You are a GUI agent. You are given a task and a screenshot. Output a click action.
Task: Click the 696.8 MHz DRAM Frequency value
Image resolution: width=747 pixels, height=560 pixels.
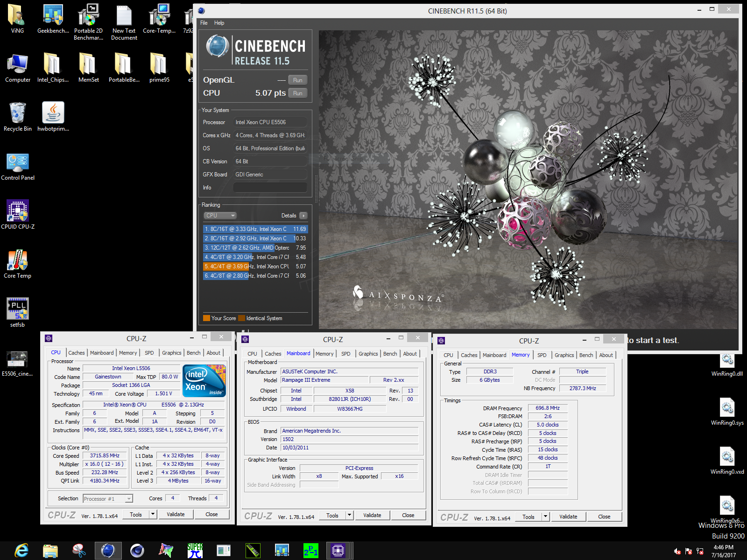click(548, 408)
